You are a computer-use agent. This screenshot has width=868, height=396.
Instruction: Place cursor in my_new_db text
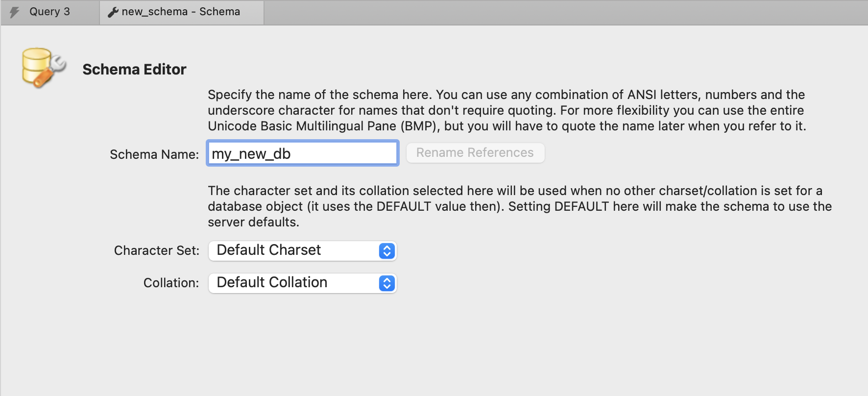coord(251,154)
